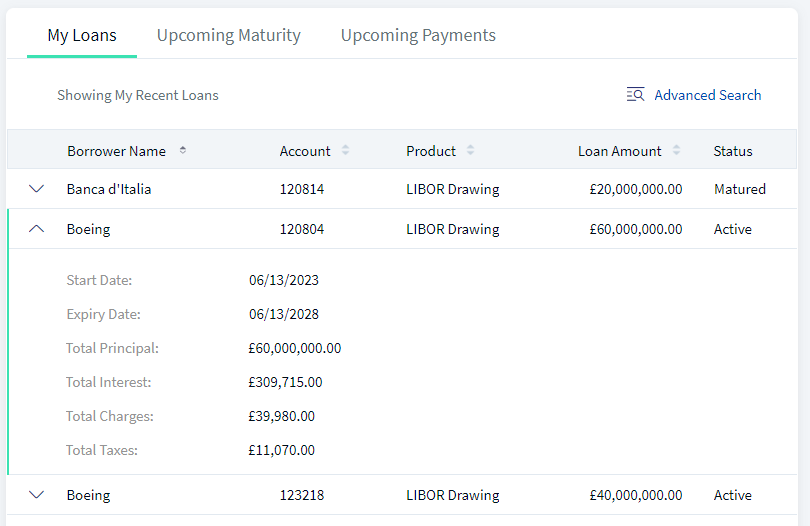This screenshot has height=526, width=810.
Task: Click the Total Principal label
Action: pos(112,348)
